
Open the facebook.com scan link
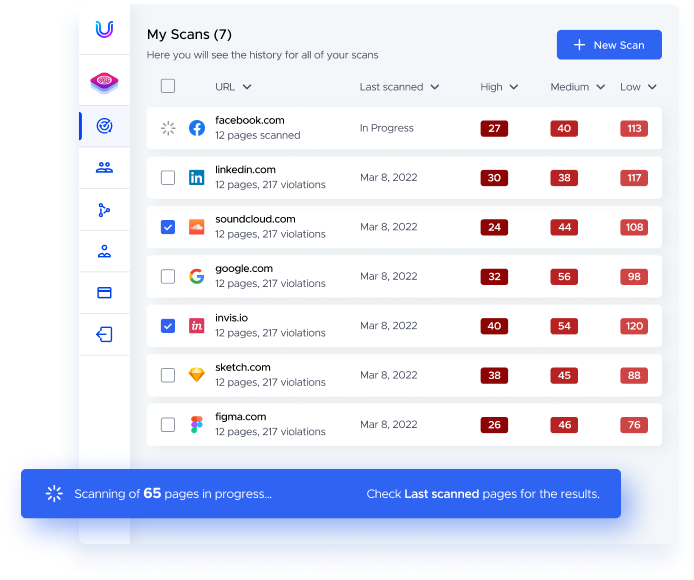(250, 120)
